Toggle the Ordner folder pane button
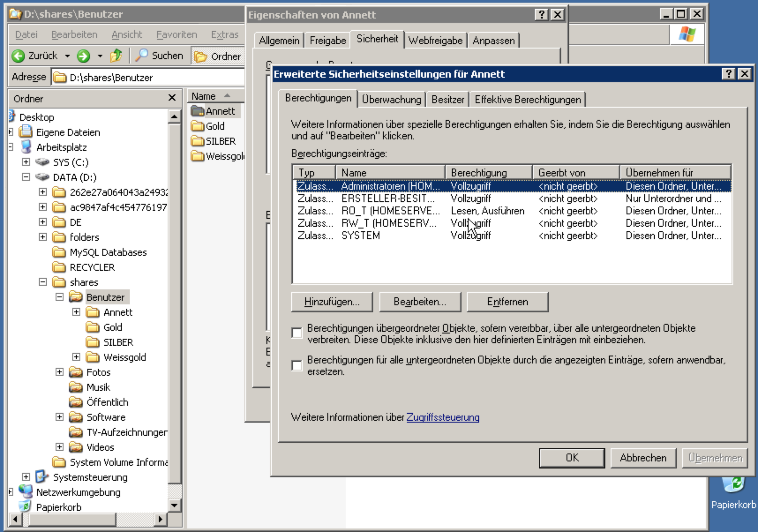 pos(218,56)
